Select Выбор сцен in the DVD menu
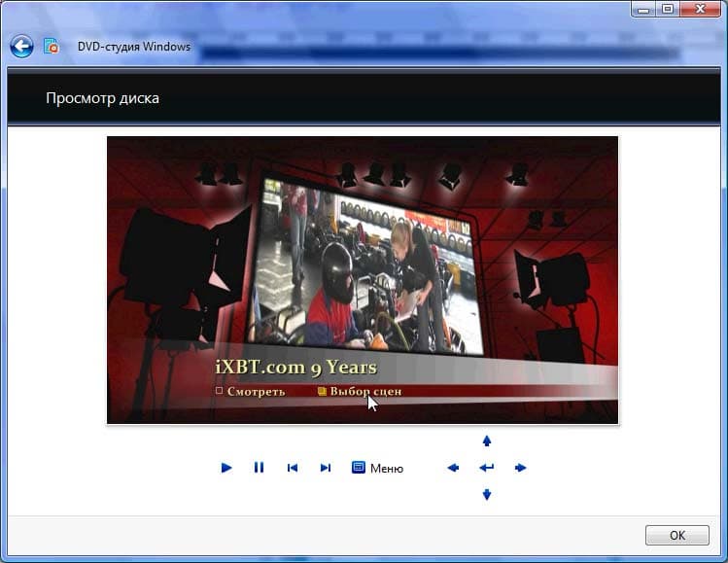The height and width of the screenshot is (563, 728). coord(360,392)
